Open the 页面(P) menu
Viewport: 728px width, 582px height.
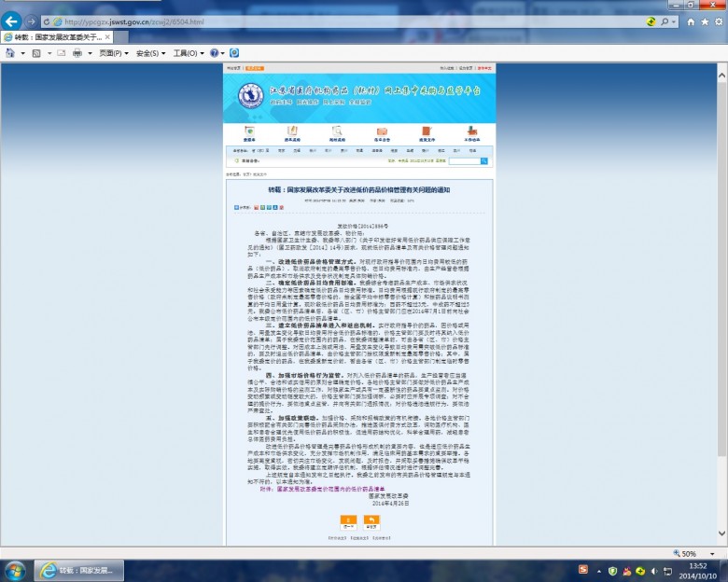click(x=114, y=53)
